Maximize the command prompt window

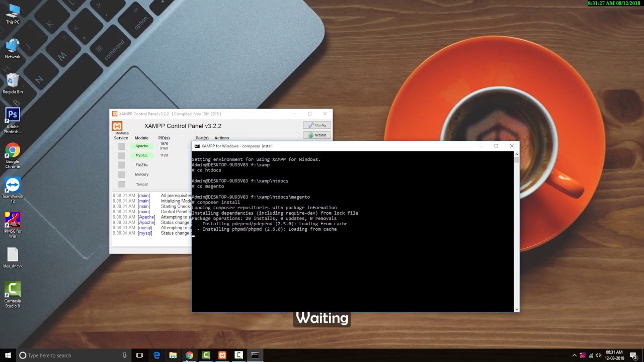(x=496, y=146)
